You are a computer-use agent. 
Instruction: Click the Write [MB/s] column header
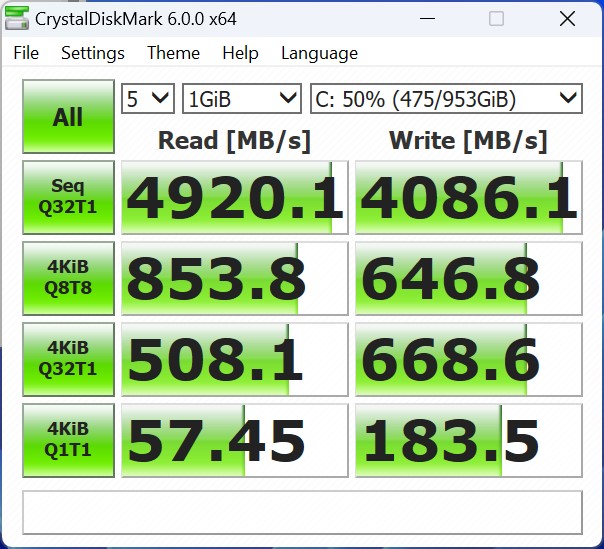pos(468,141)
